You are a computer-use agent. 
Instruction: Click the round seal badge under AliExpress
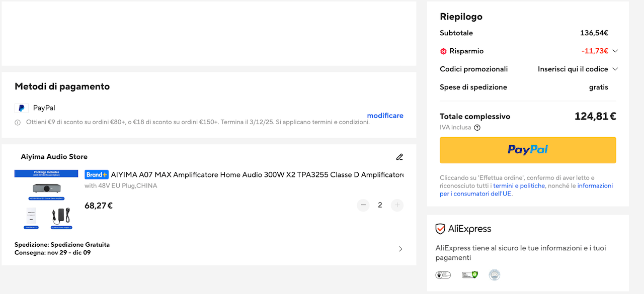[495, 275]
